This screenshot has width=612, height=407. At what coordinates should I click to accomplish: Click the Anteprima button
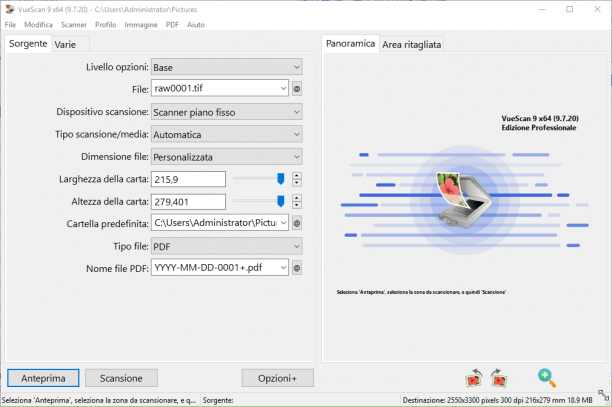click(43, 378)
